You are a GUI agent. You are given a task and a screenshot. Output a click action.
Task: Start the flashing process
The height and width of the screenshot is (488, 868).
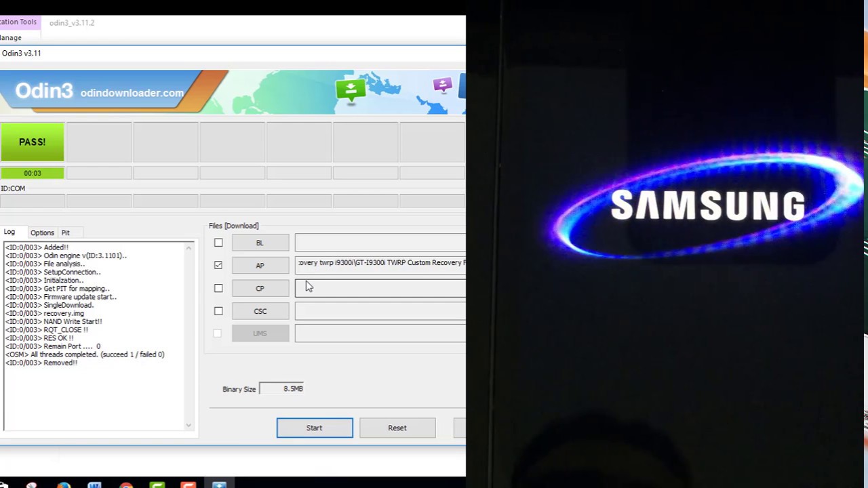click(x=315, y=428)
